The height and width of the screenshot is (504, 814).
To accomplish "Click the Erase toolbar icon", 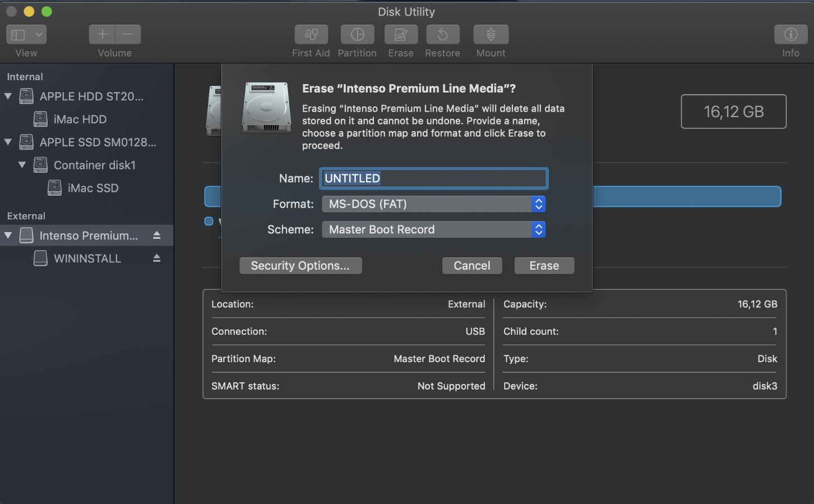I will coord(401,35).
